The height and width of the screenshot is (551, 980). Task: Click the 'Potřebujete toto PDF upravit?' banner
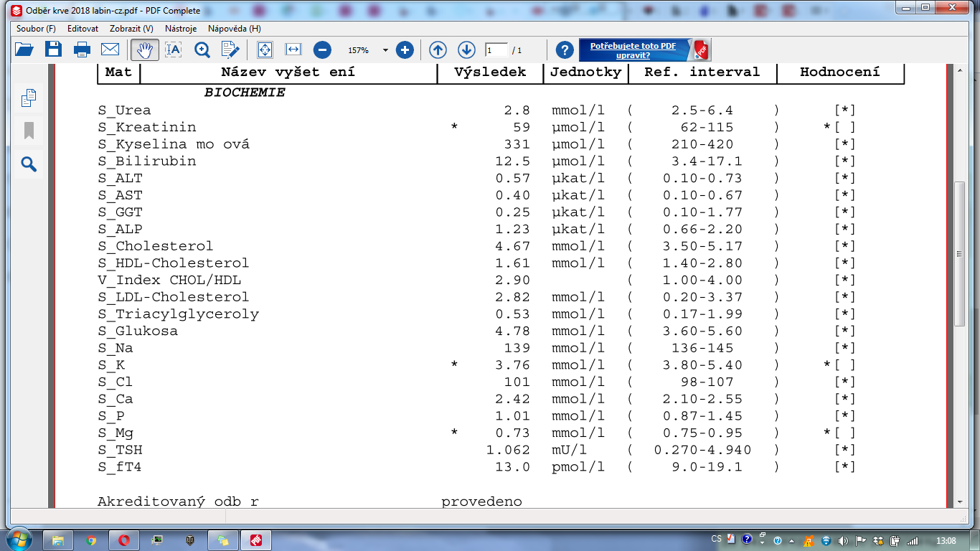pos(633,50)
